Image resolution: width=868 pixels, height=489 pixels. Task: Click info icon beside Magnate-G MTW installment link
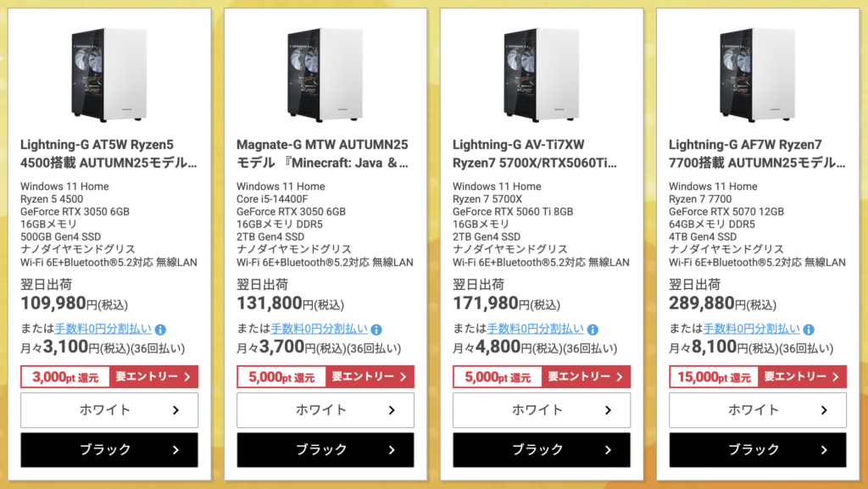point(376,330)
